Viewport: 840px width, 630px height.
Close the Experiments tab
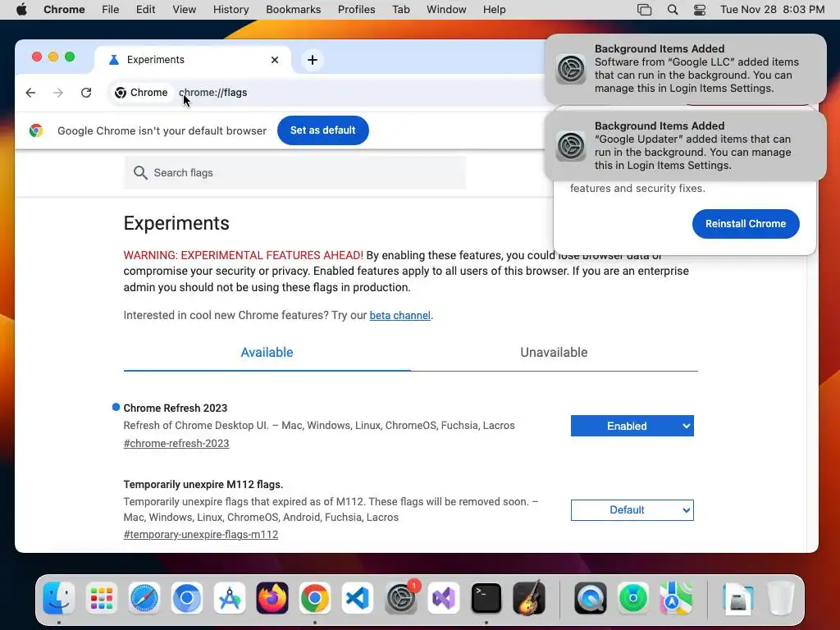(275, 60)
